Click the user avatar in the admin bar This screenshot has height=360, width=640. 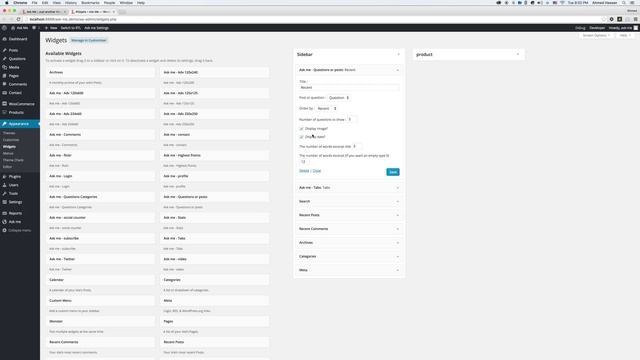[x=636, y=28]
